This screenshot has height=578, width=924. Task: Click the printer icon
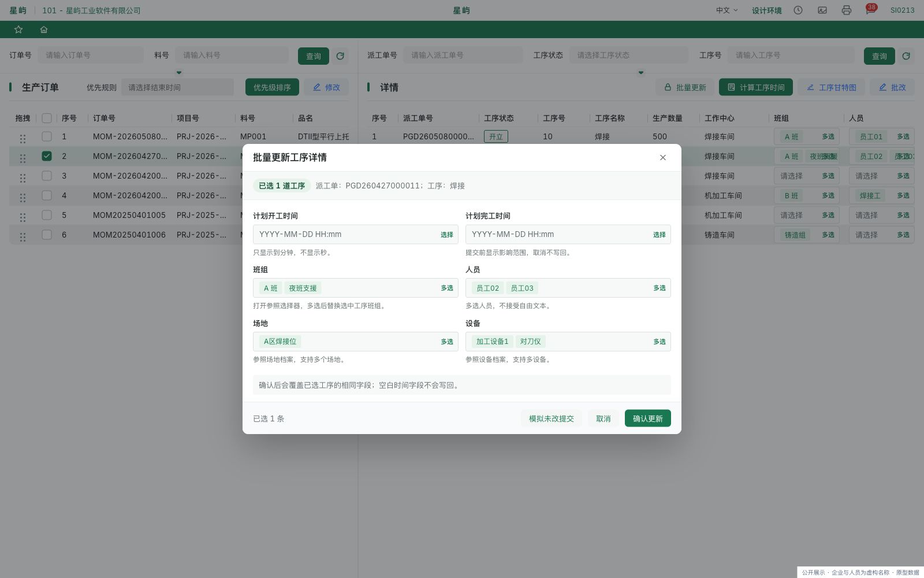pyautogui.click(x=847, y=10)
